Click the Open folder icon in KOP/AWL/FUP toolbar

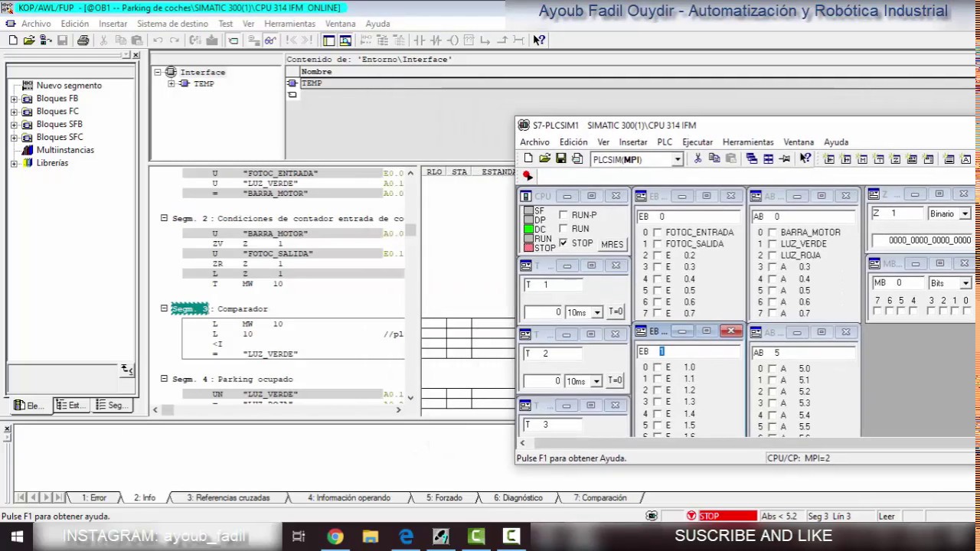(28, 41)
